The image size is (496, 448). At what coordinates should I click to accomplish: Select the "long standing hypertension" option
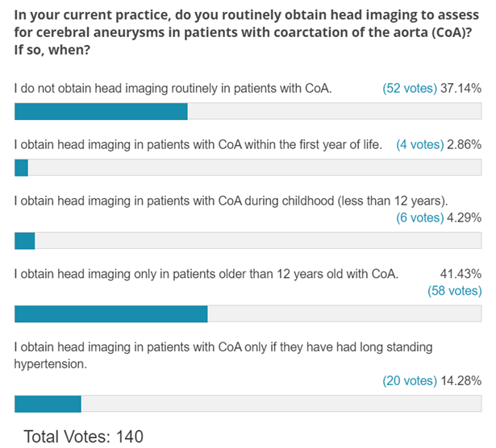coord(223,355)
